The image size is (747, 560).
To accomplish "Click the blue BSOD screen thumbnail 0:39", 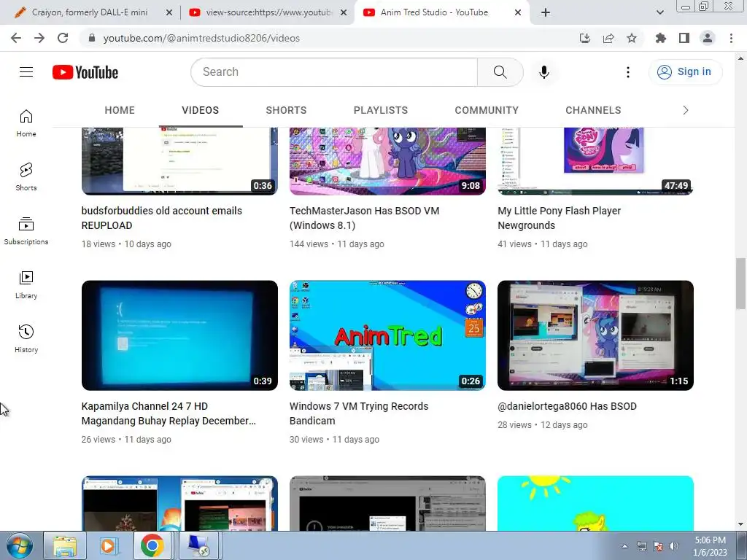I will (179, 335).
